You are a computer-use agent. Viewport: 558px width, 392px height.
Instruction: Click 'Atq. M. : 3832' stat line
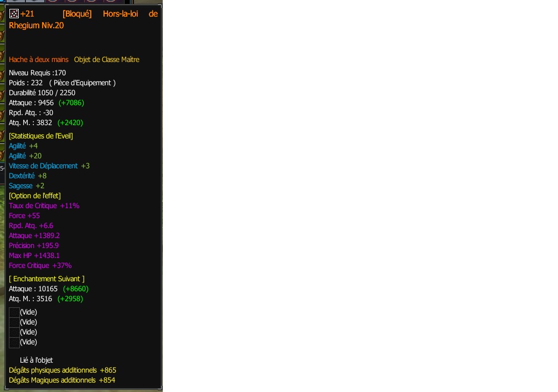pyautogui.click(x=30, y=123)
